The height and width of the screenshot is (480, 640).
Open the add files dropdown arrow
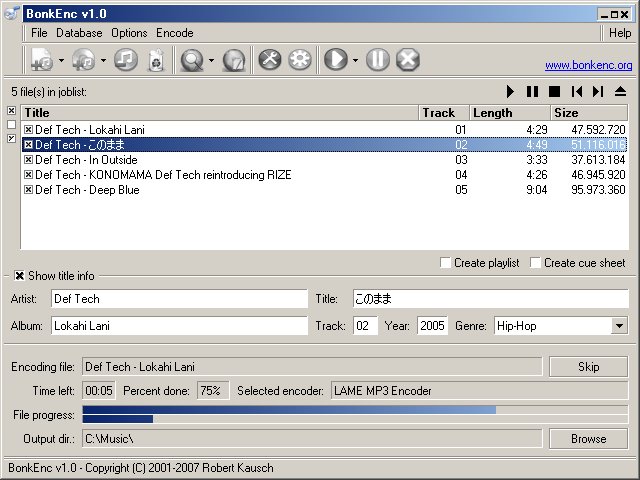click(61, 60)
